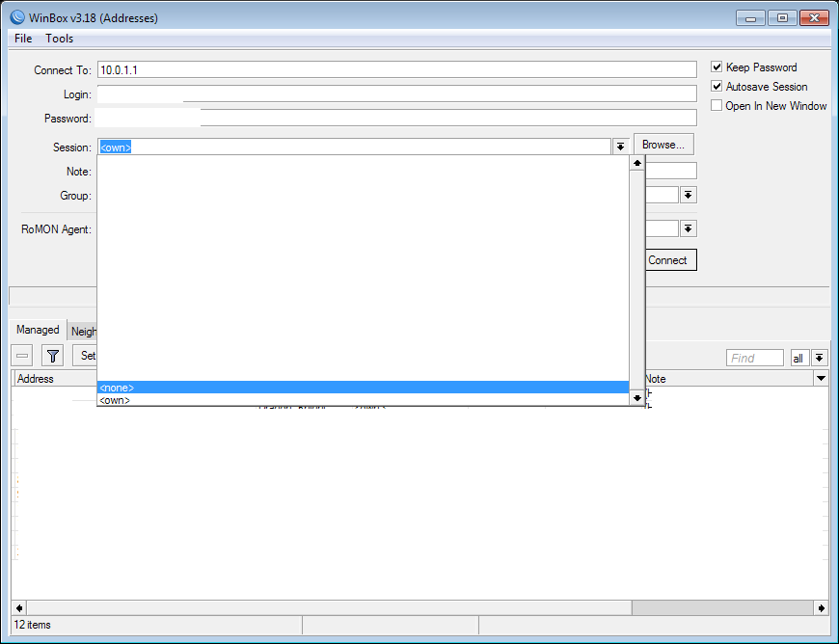
Task: Switch to the Managed tab
Action: (x=38, y=330)
